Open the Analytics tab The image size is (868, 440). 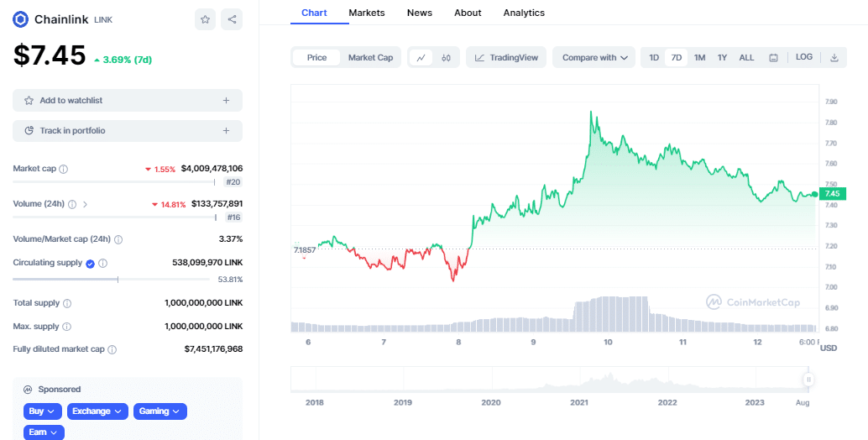pyautogui.click(x=524, y=13)
